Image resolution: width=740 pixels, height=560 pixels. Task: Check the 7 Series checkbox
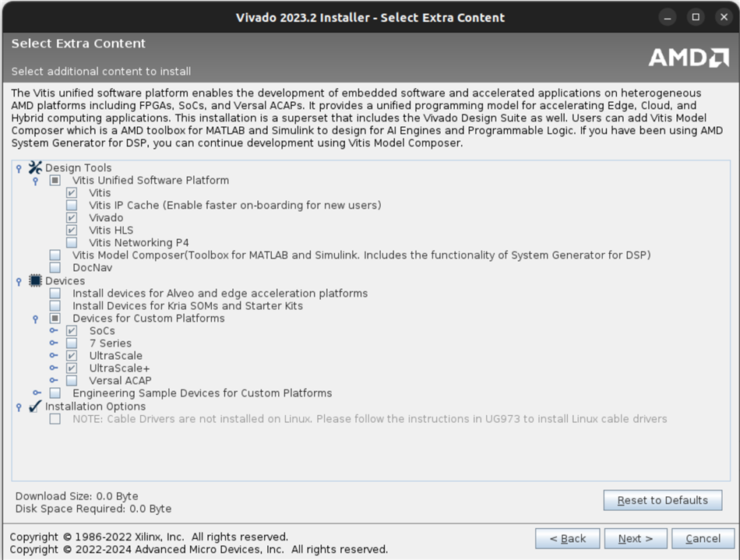72,343
